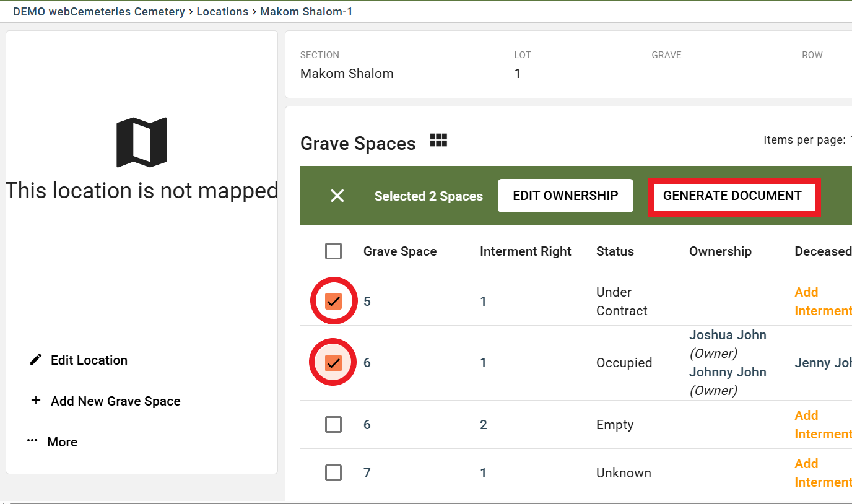Viewport: 852px width, 504px height.
Task: Click the Edit Location pencil icon
Action: [x=36, y=360]
